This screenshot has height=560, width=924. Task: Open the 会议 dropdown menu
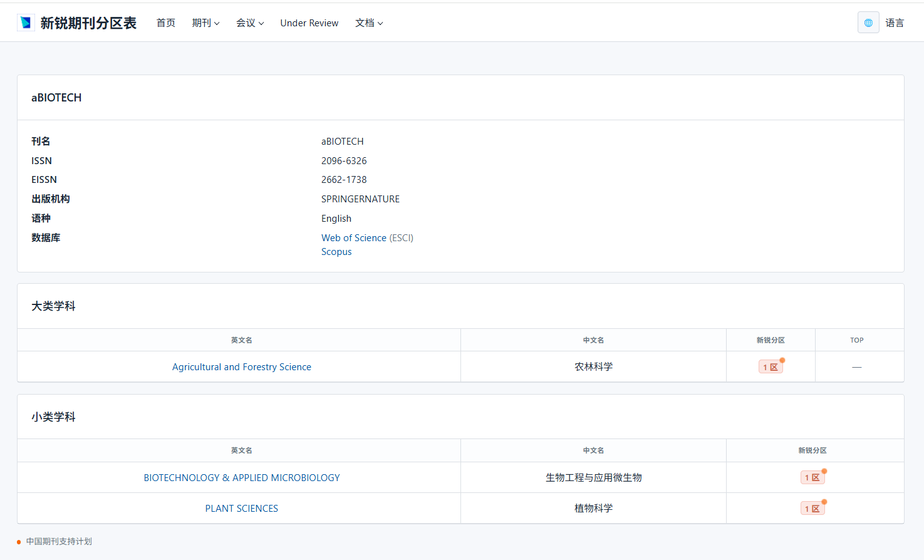[x=249, y=23]
